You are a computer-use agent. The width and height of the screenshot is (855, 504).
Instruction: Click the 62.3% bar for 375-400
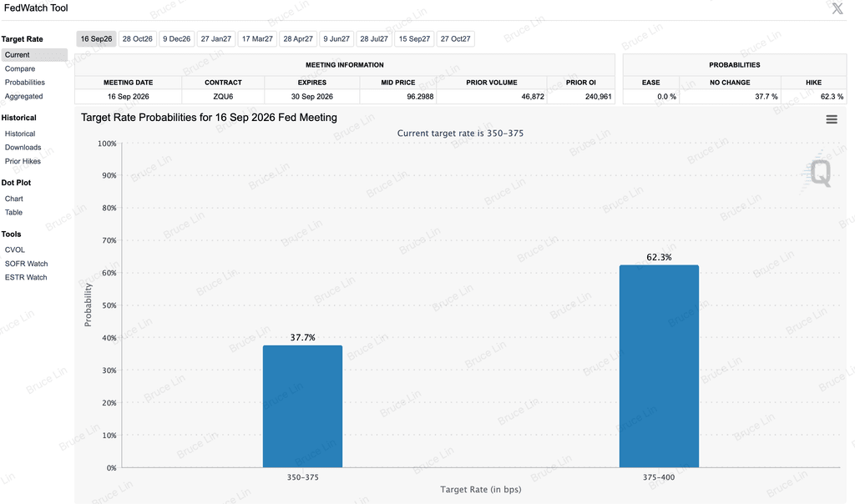[x=659, y=366]
